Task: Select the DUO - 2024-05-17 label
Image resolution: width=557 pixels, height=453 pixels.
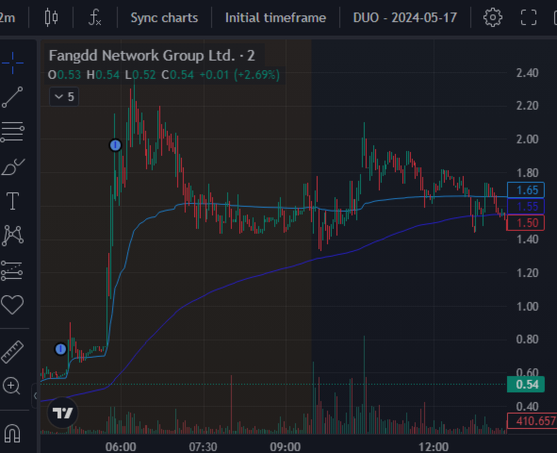Action: pos(405,17)
